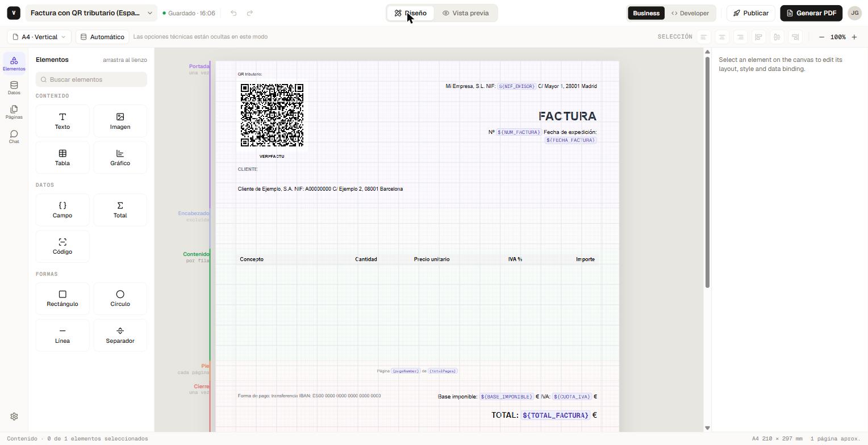Open settings gear at sidebar bottom
Image resolution: width=868 pixels, height=445 pixels.
(x=14, y=416)
